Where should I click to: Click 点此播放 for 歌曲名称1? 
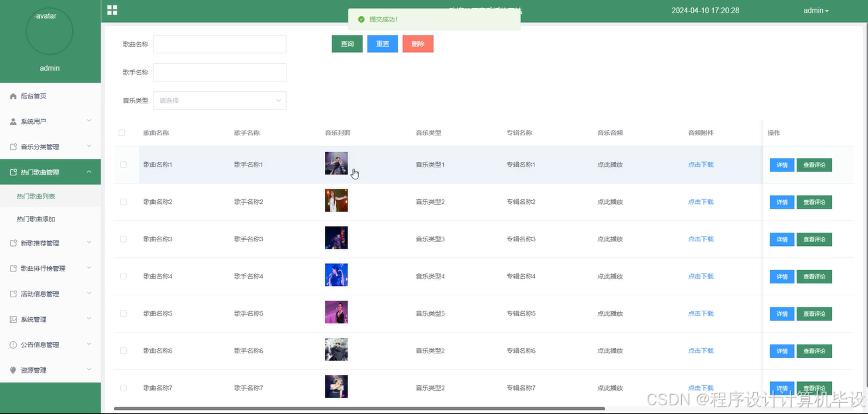pos(610,164)
